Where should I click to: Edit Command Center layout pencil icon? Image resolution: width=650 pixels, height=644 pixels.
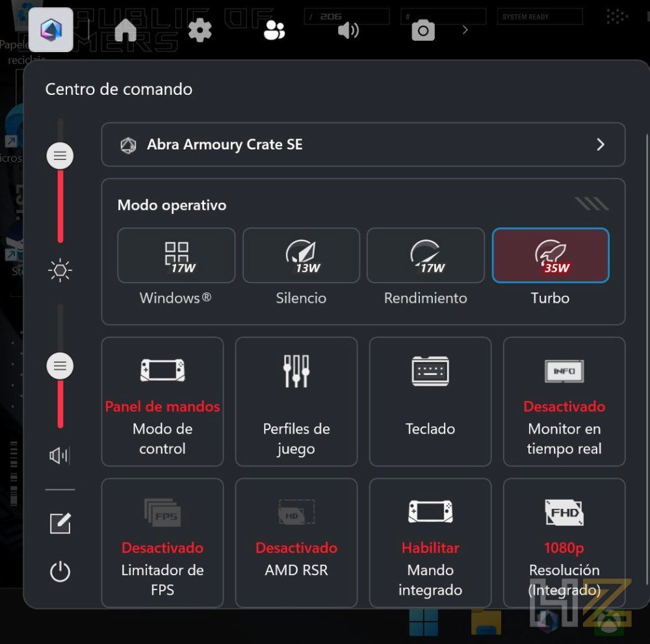pyautogui.click(x=60, y=523)
